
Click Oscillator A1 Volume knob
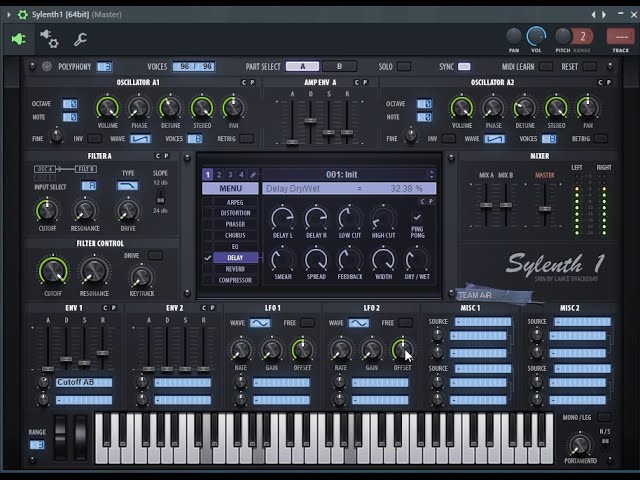tap(107, 108)
